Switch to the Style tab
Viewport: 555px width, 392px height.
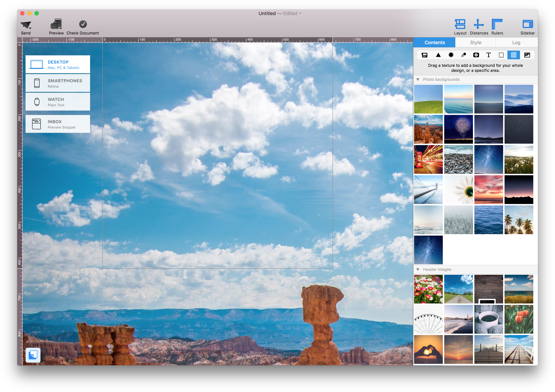coord(475,42)
